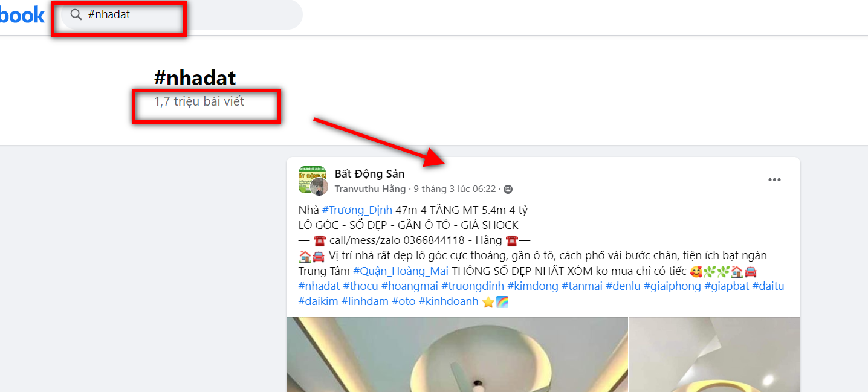Open the Bất Động Sản group name link
This screenshot has width=868, height=392.
point(369,174)
